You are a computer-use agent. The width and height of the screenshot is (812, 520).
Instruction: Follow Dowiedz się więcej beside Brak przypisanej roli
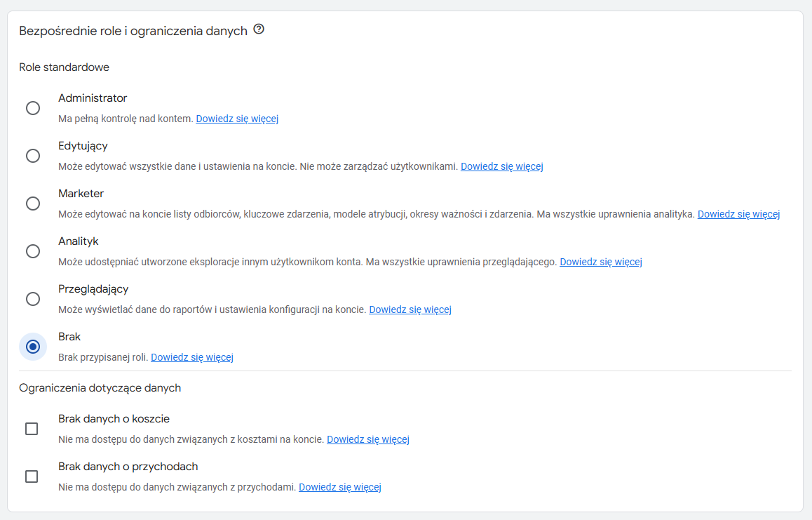(x=191, y=357)
